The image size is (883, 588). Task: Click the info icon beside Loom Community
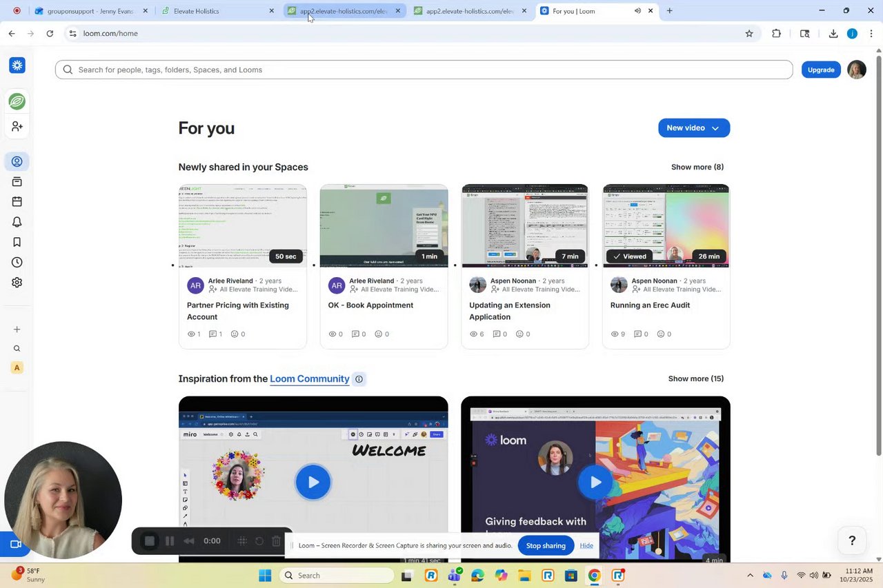tap(359, 379)
